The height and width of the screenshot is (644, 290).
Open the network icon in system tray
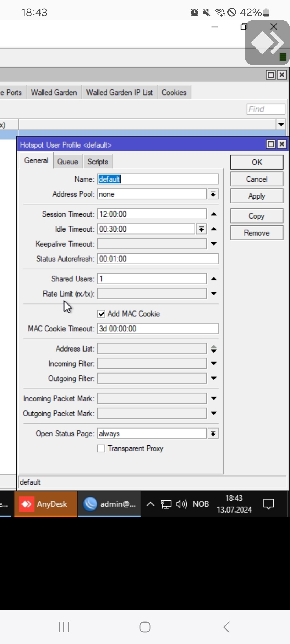166,504
